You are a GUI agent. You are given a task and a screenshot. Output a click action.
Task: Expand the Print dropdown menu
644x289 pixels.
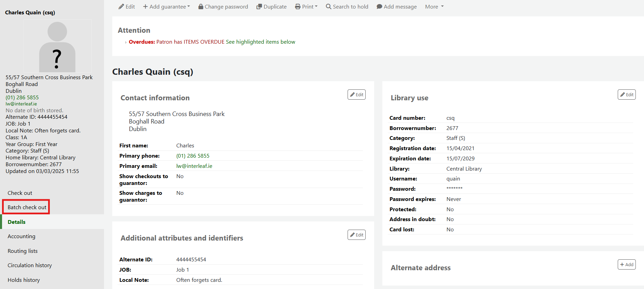306,7
